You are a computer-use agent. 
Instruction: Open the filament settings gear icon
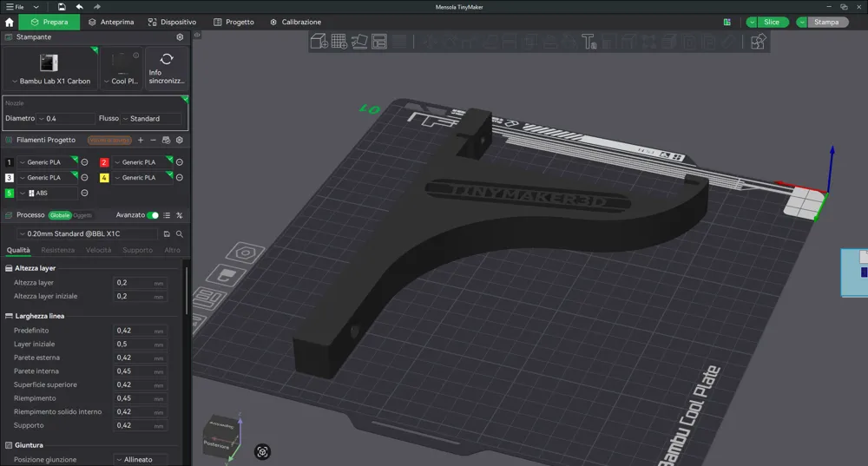180,140
